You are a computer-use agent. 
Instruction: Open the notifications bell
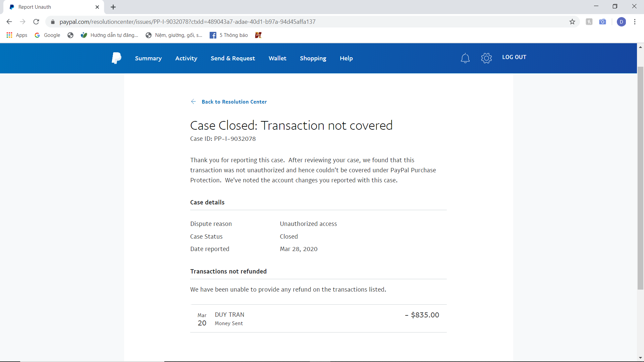pos(465,58)
